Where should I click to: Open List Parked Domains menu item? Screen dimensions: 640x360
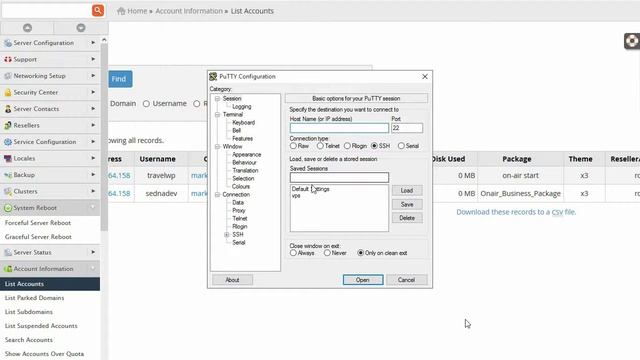(x=34, y=298)
